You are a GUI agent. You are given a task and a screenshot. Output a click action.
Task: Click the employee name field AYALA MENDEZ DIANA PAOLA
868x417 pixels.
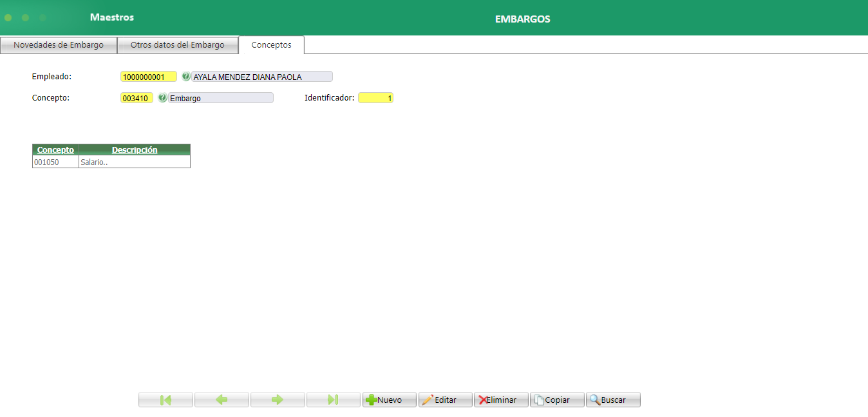tap(262, 77)
